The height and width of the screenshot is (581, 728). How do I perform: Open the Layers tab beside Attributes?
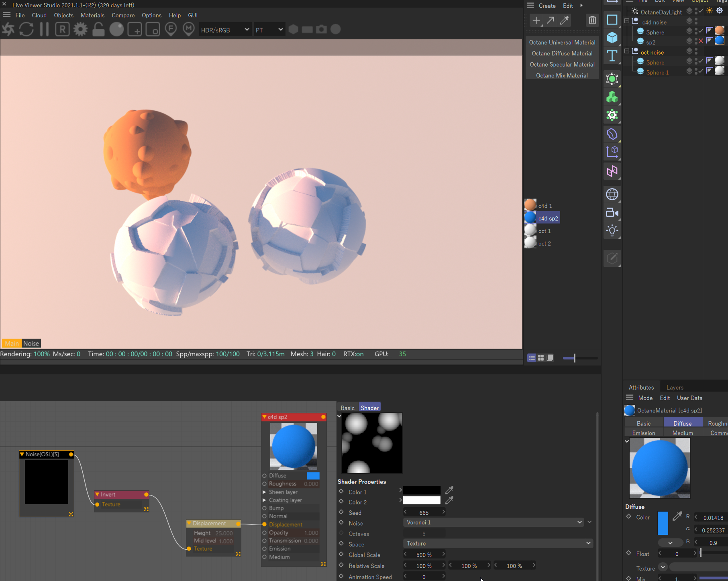coord(675,387)
